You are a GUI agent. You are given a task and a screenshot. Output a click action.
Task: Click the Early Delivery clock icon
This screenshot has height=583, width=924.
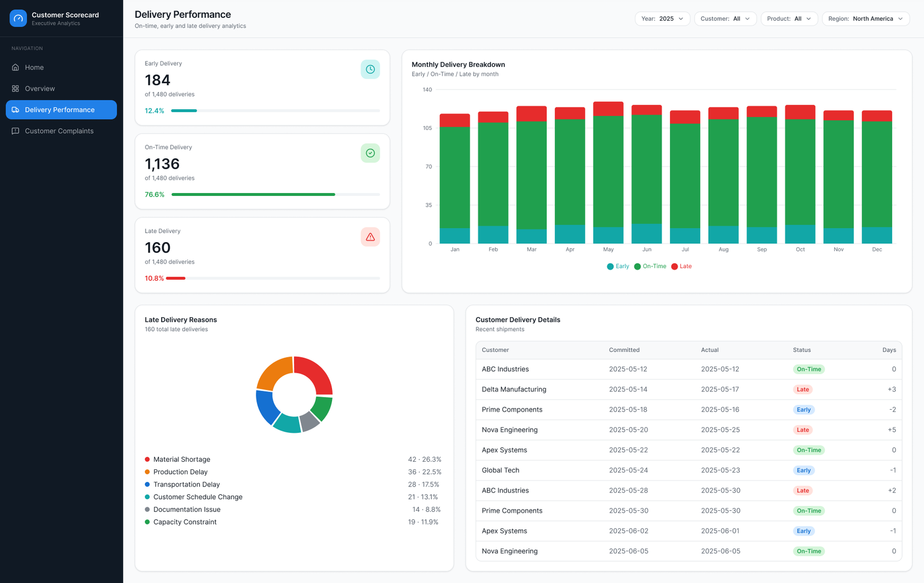coord(370,69)
